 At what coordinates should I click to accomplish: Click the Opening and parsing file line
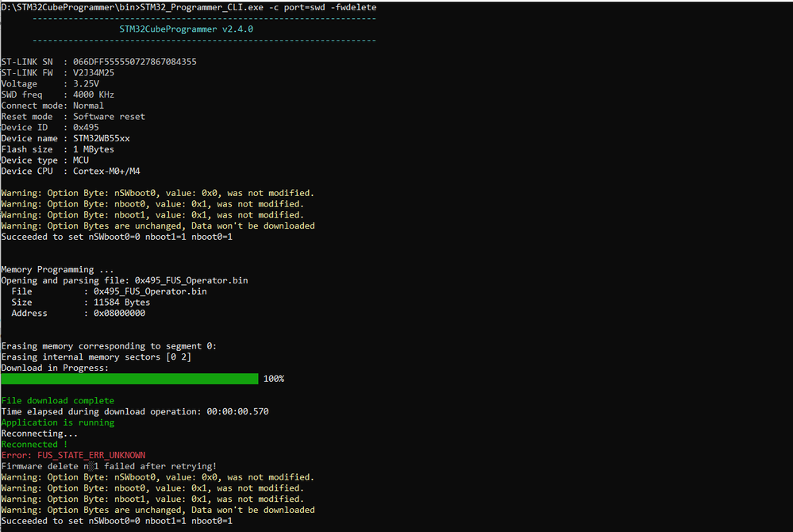coord(125,280)
